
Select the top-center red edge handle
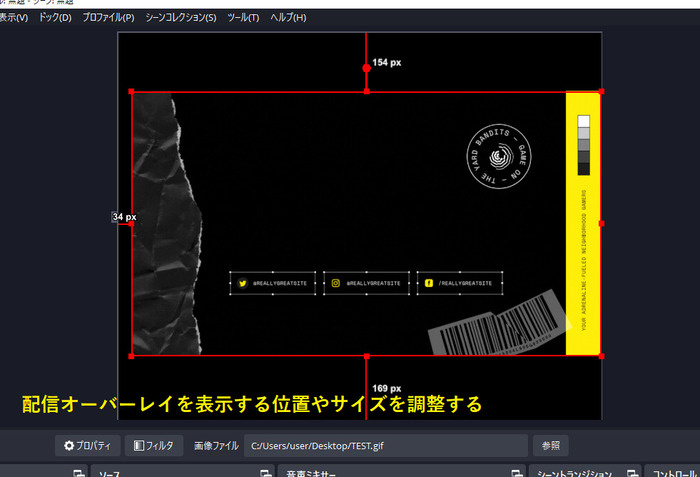point(367,92)
